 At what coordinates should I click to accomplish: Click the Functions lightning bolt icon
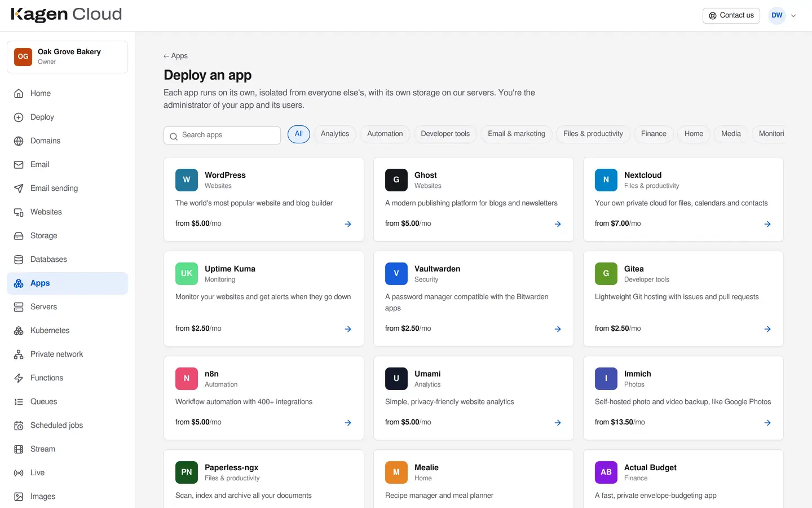19,378
